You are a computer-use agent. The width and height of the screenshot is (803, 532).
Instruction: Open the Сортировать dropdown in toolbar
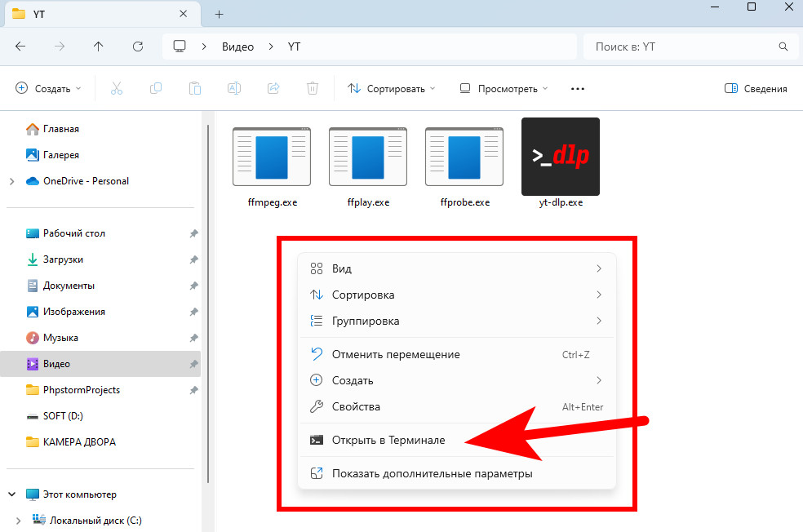[392, 88]
